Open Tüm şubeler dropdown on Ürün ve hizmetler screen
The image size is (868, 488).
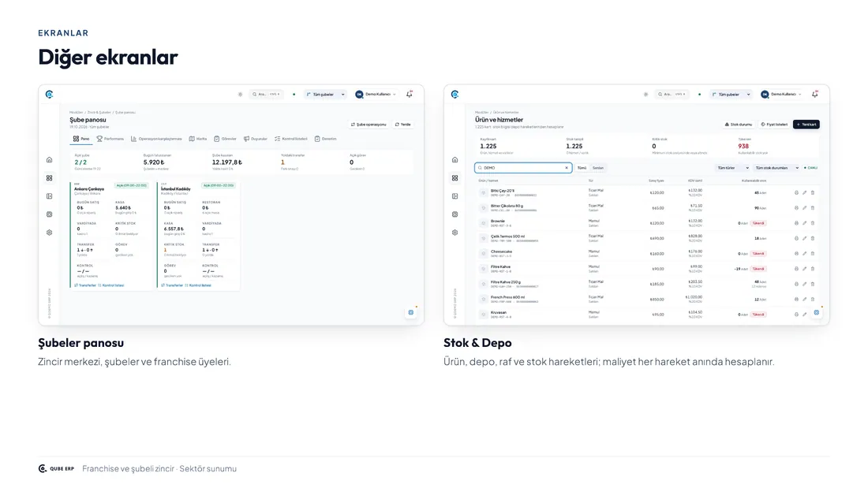[731, 94]
